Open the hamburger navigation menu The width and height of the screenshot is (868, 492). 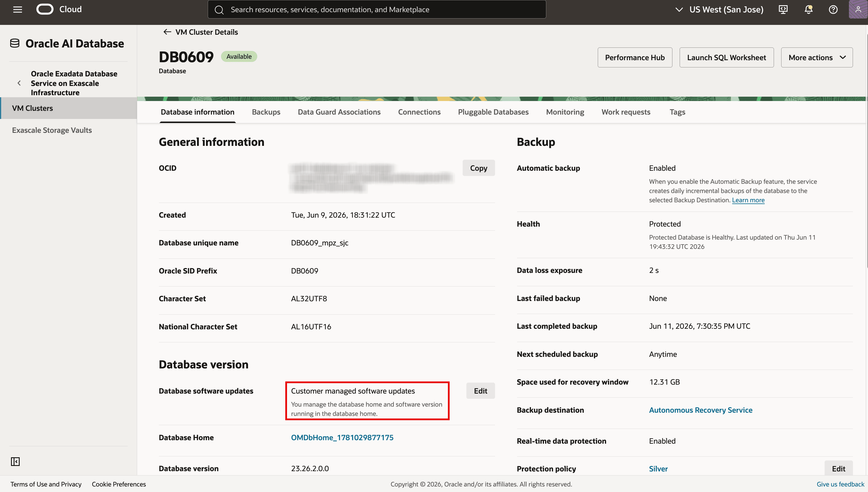(x=18, y=10)
